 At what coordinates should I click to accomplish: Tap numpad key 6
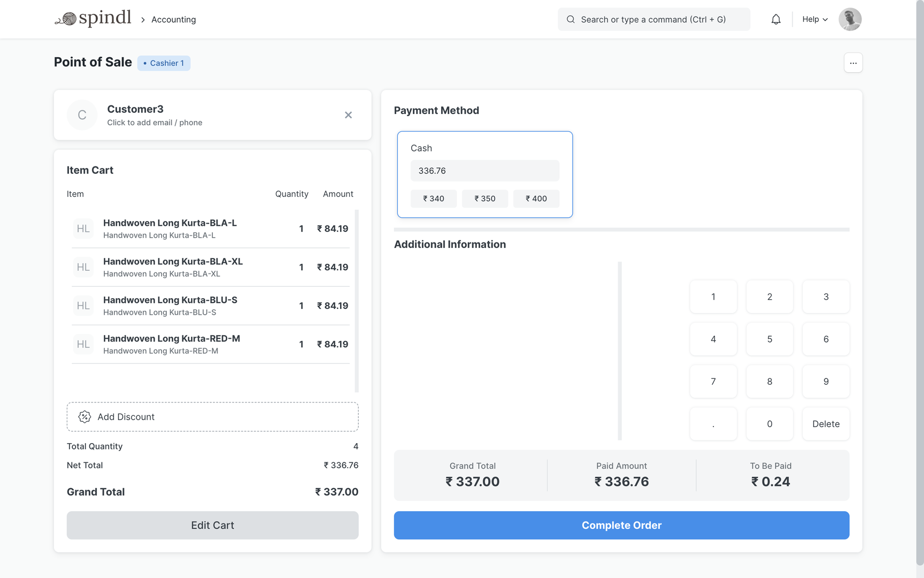[x=826, y=339]
